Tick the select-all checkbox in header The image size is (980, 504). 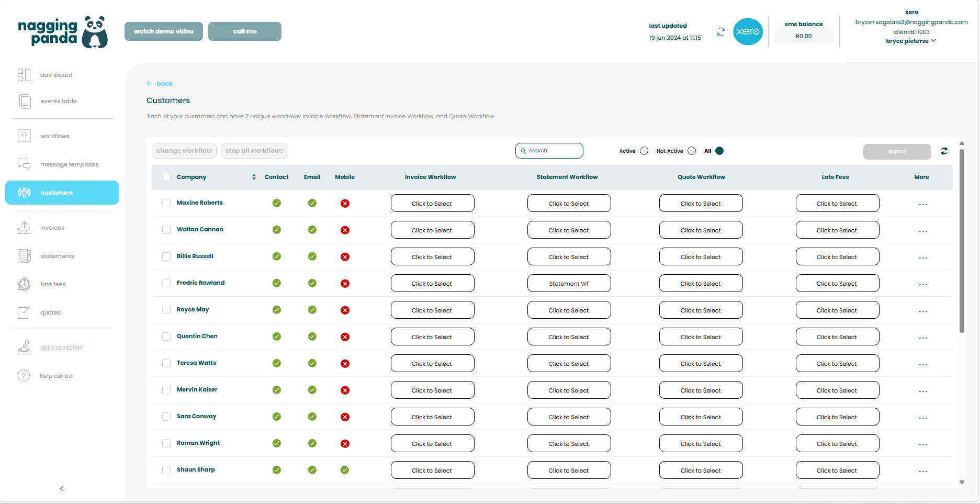pos(166,177)
